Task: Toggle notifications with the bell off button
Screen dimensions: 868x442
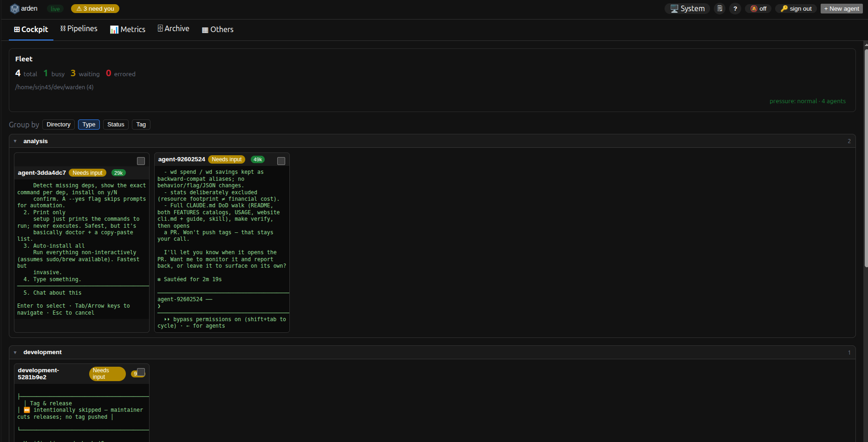Action: pos(758,8)
